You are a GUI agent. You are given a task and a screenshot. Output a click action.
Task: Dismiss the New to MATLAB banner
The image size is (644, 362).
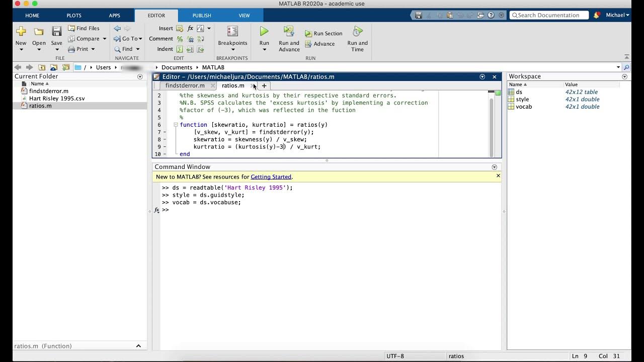point(498,176)
